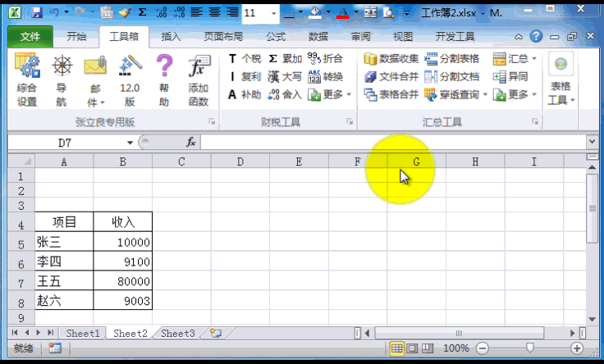The image size is (604, 364).
Task: Save workbook from quick access toolbar
Action: pyautogui.click(x=36, y=12)
